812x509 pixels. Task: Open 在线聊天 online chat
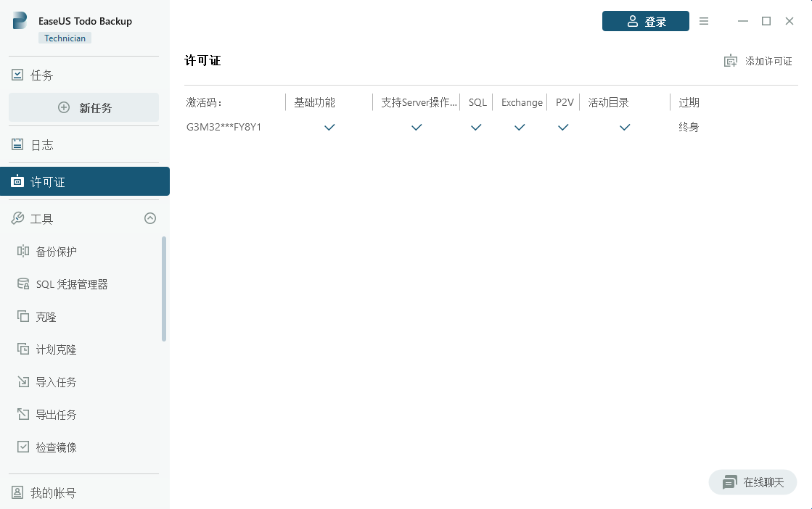[x=752, y=482]
